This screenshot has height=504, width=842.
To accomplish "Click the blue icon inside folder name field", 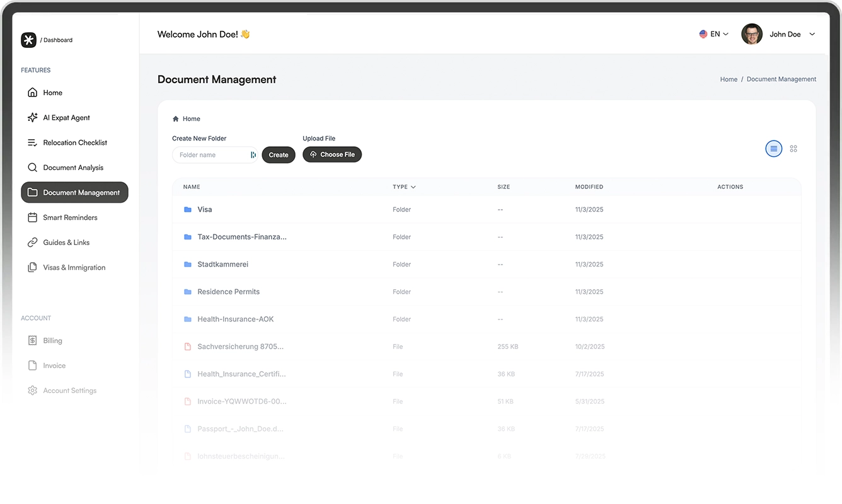I will [253, 155].
